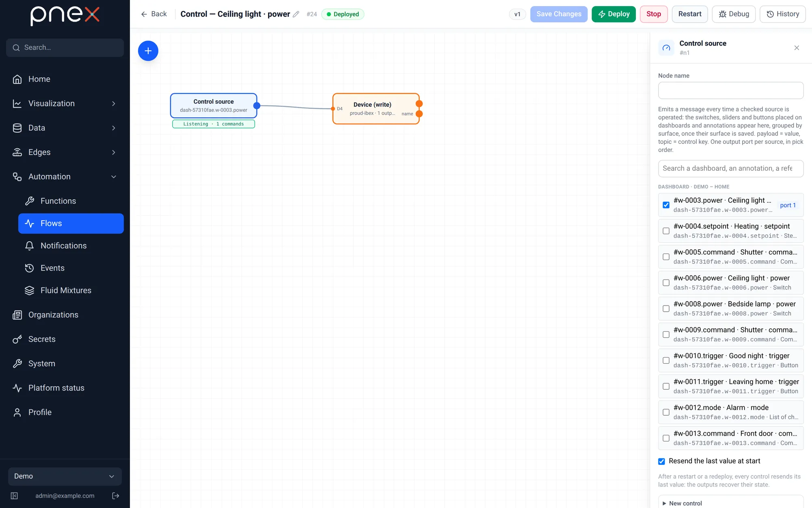Check the #w-0008.power Bedside lamp source
This screenshot has height=508, width=812.
pos(666,308)
